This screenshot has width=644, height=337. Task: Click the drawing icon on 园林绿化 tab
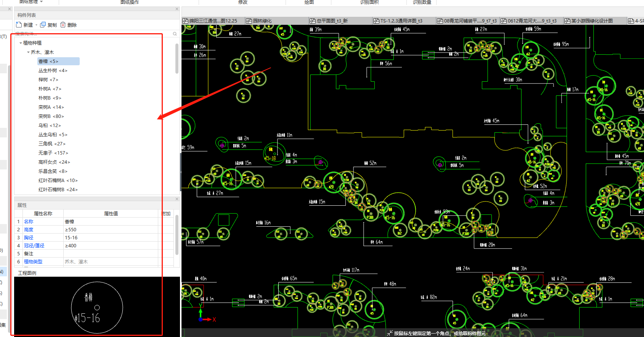click(x=249, y=21)
